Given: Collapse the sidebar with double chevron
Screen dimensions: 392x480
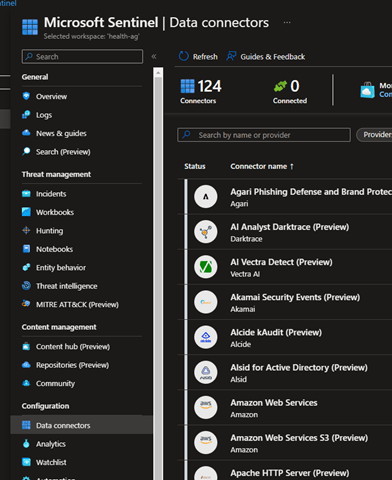Looking at the screenshot, I should [x=154, y=57].
